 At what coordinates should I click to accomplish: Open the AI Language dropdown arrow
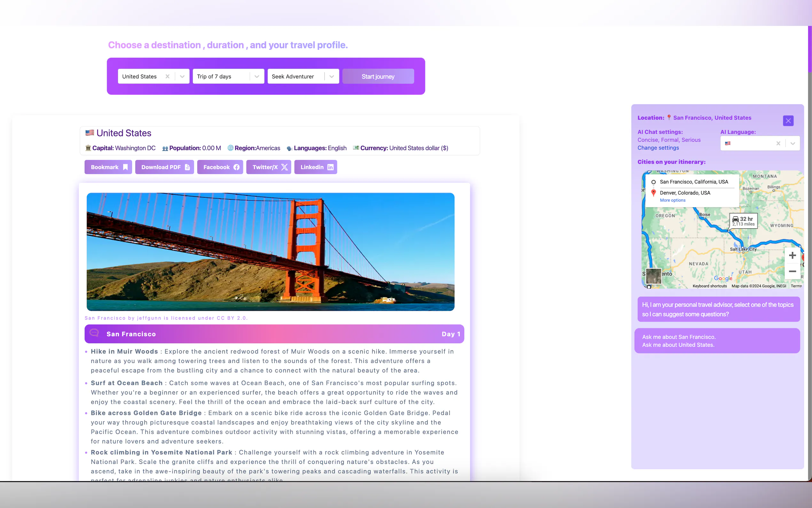pyautogui.click(x=792, y=143)
